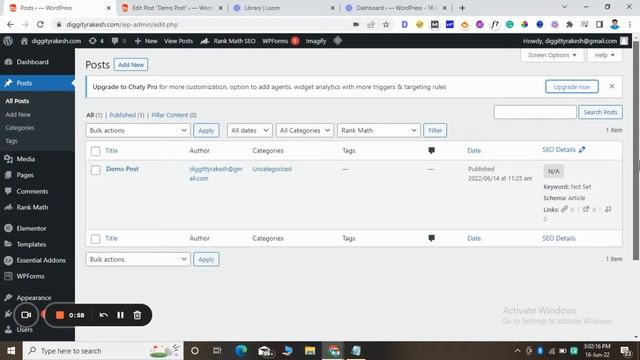The image size is (640, 360).
Task: Check select-all checkbox in table header
Action: 96,151
